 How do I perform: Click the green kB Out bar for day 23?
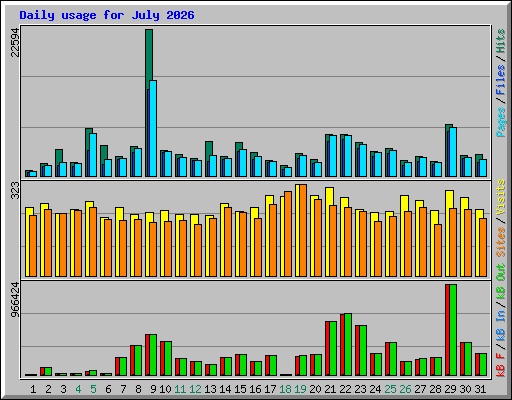point(363,350)
